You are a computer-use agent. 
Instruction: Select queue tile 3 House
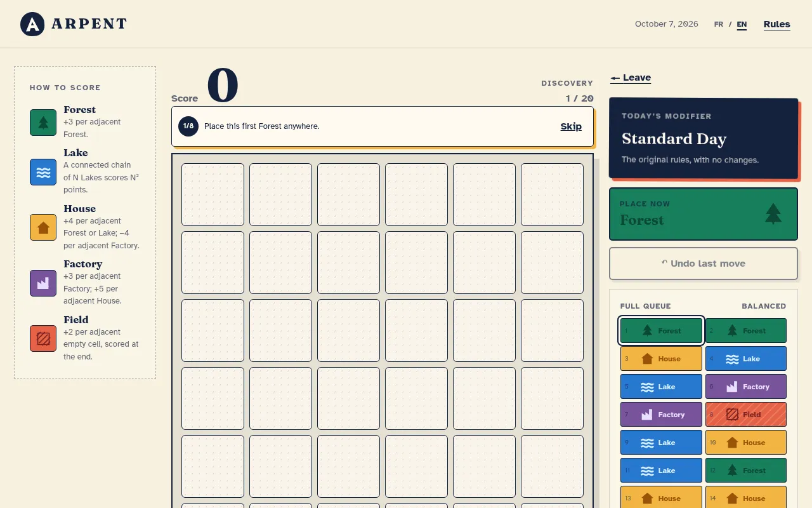pos(661,359)
